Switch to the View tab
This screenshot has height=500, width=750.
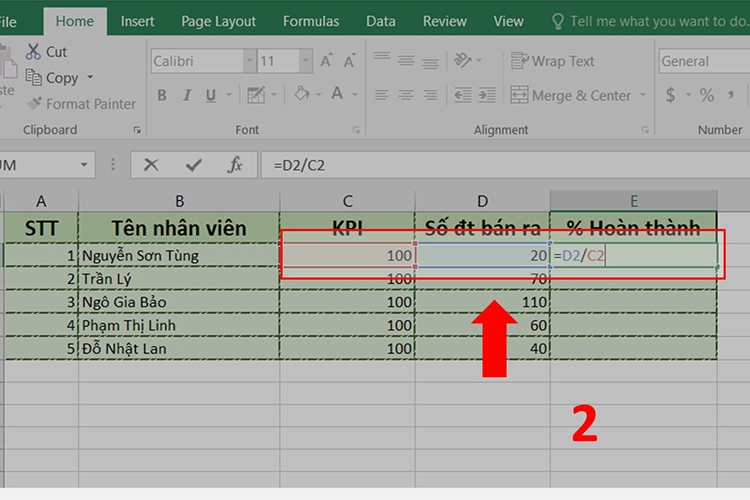click(508, 21)
